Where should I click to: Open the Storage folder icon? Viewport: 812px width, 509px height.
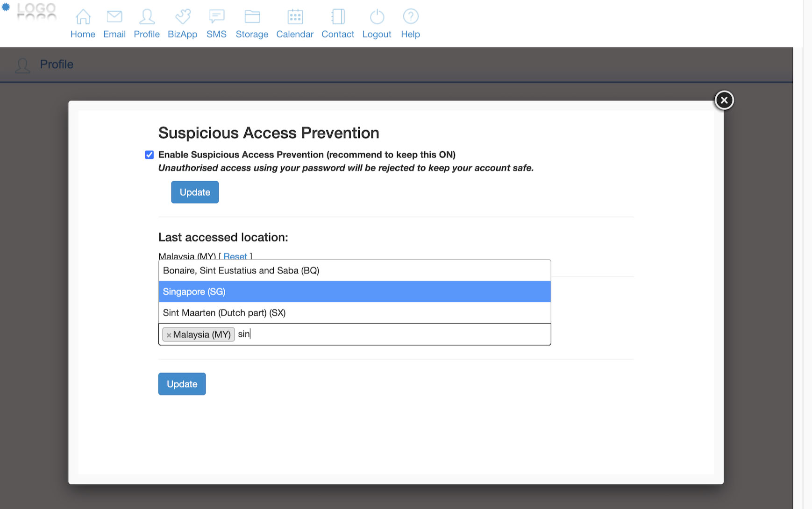(x=252, y=17)
